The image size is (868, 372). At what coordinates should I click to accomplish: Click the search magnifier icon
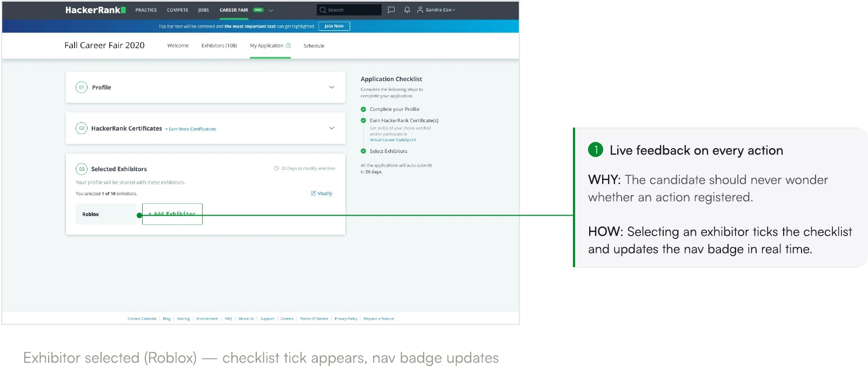point(323,10)
